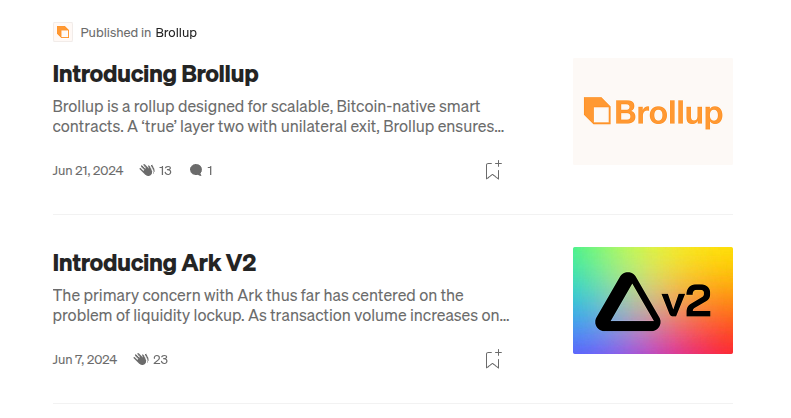This screenshot has width=791, height=418.
Task: Click the 23 claps count
Action: [x=161, y=359]
